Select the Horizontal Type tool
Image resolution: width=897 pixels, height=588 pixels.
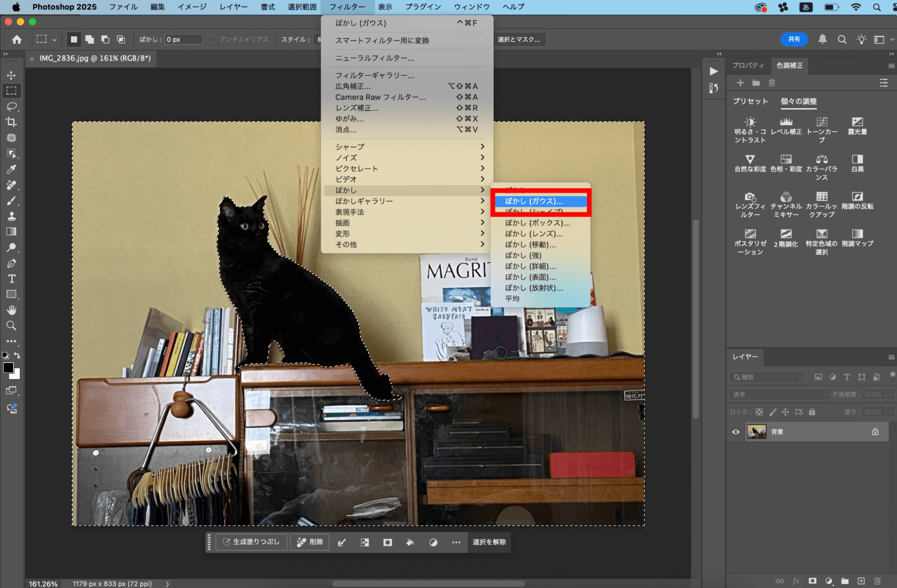tap(12, 279)
